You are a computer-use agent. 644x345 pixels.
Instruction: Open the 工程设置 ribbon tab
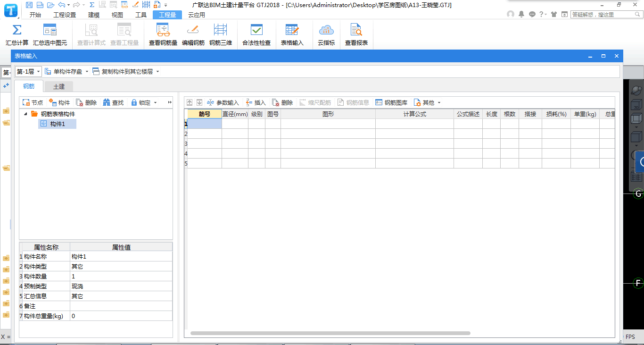click(x=65, y=15)
